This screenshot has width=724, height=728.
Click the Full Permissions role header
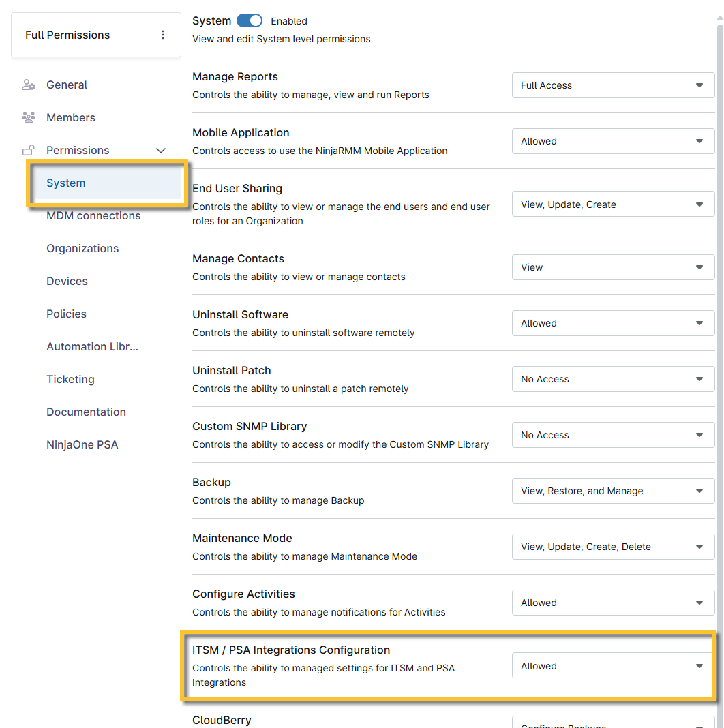point(67,35)
